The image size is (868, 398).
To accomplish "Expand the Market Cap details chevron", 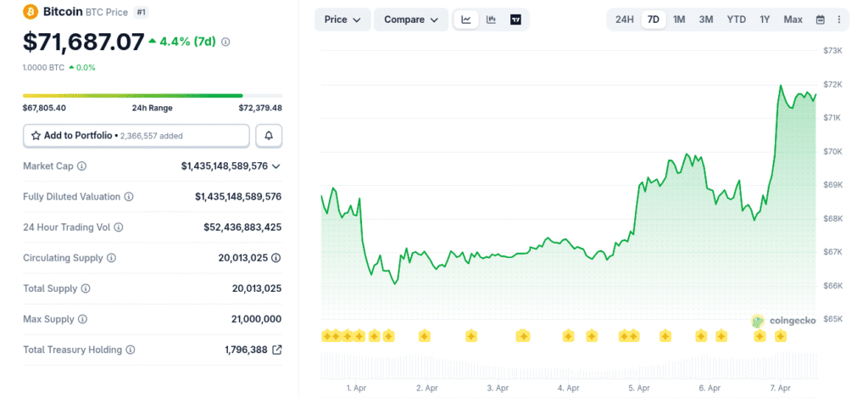I will 276,166.
